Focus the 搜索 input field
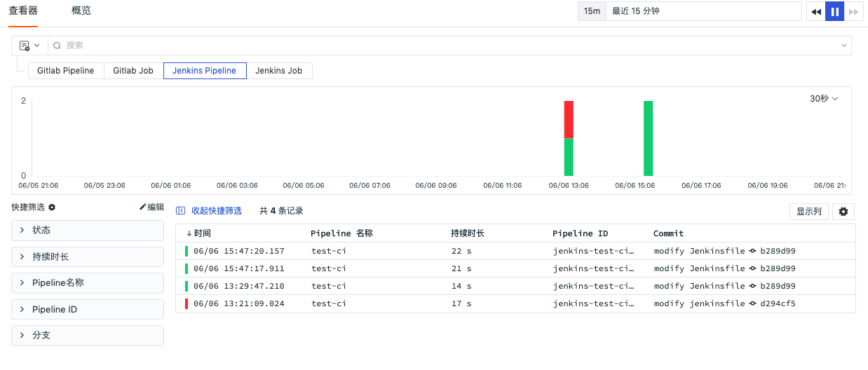Viewport: 868px width, 370px height. tap(449, 46)
